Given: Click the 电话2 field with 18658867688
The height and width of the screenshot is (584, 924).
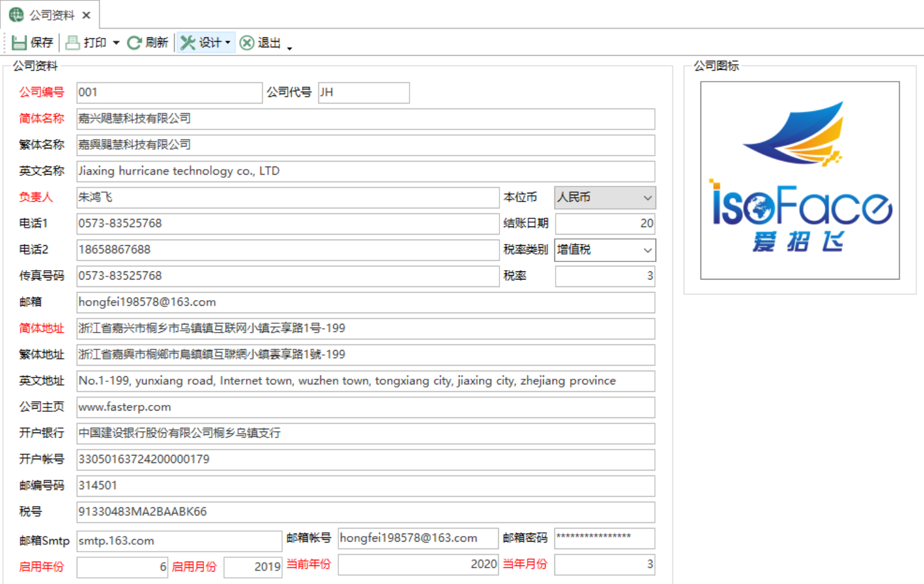Looking at the screenshot, I should point(288,250).
